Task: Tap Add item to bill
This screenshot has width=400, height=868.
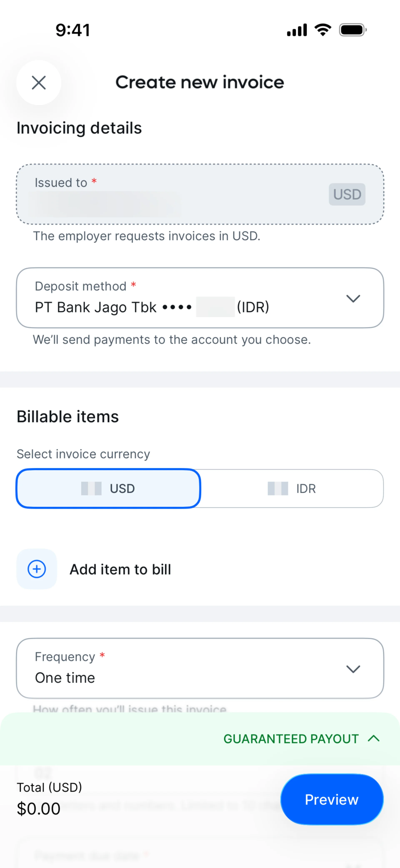Action: [x=120, y=570]
